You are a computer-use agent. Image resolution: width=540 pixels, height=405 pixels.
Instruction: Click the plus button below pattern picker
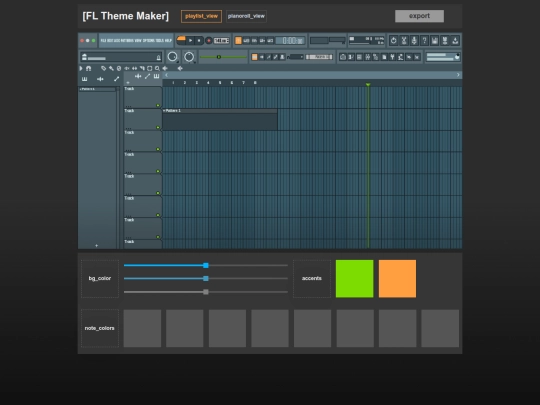(96, 246)
